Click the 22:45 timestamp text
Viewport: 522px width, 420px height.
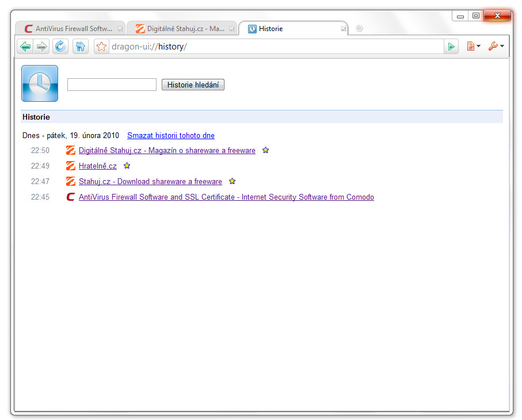[40, 197]
